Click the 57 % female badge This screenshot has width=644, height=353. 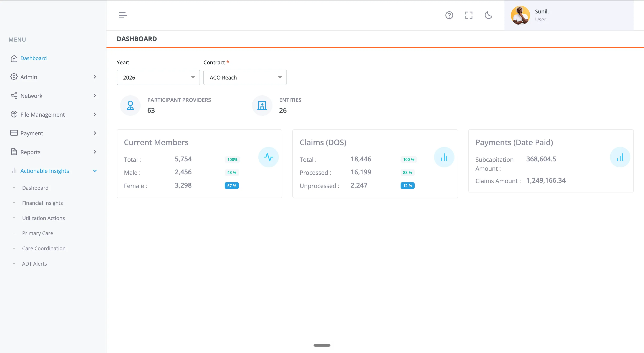click(232, 186)
